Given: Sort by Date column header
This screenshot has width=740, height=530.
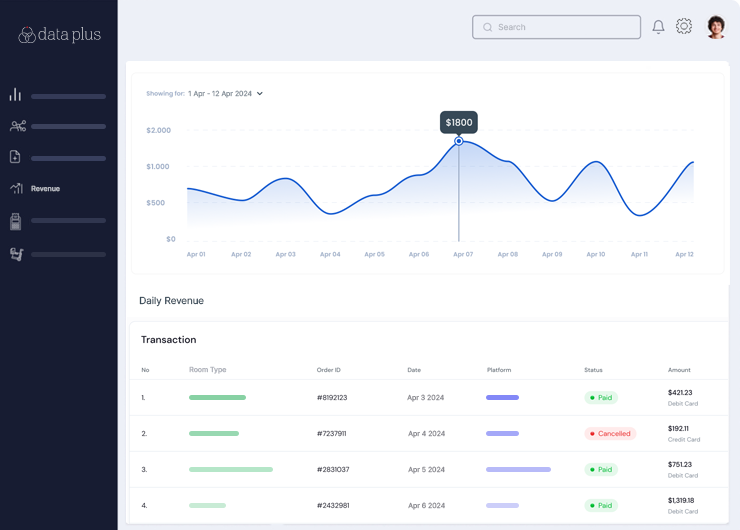Looking at the screenshot, I should pos(414,370).
